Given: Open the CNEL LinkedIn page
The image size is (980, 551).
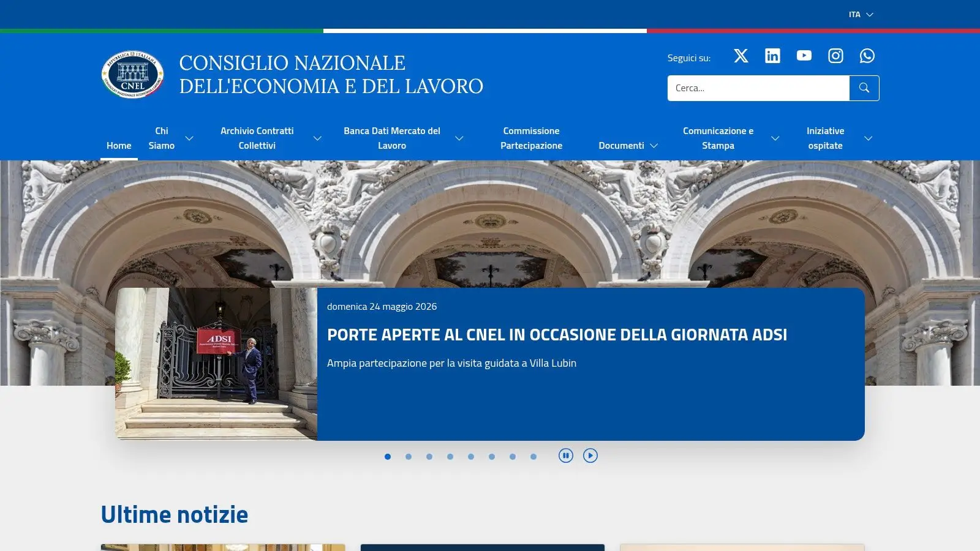Looking at the screenshot, I should coord(772,56).
